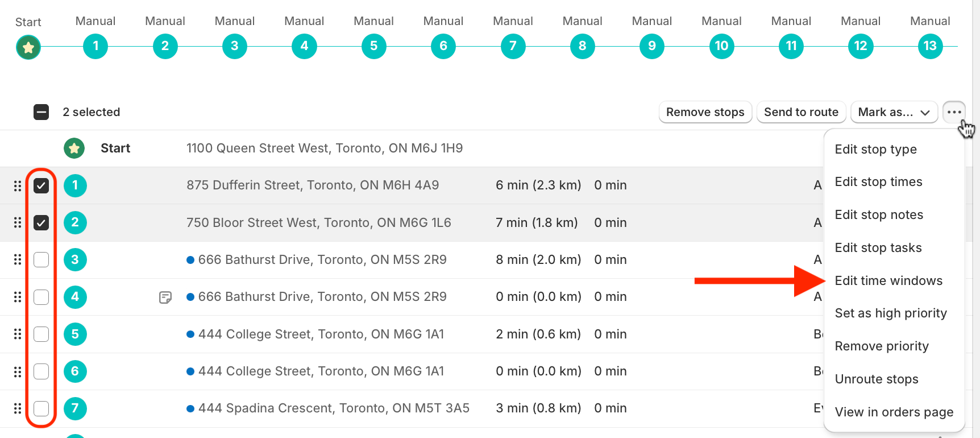Choose Edit time windows from the menu

click(x=888, y=280)
